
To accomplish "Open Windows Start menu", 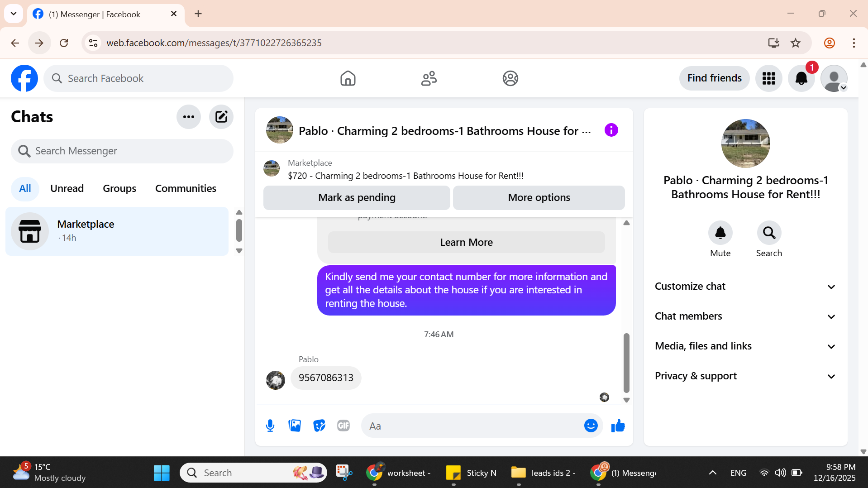I will pyautogui.click(x=162, y=473).
